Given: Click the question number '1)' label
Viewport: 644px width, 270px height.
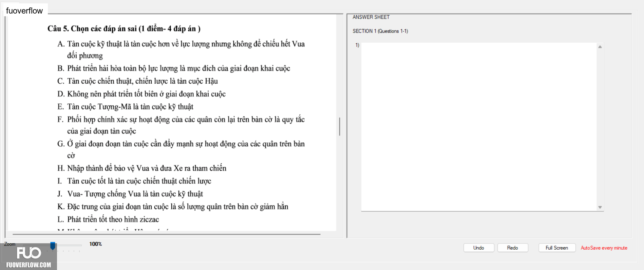Looking at the screenshot, I should 357,45.
